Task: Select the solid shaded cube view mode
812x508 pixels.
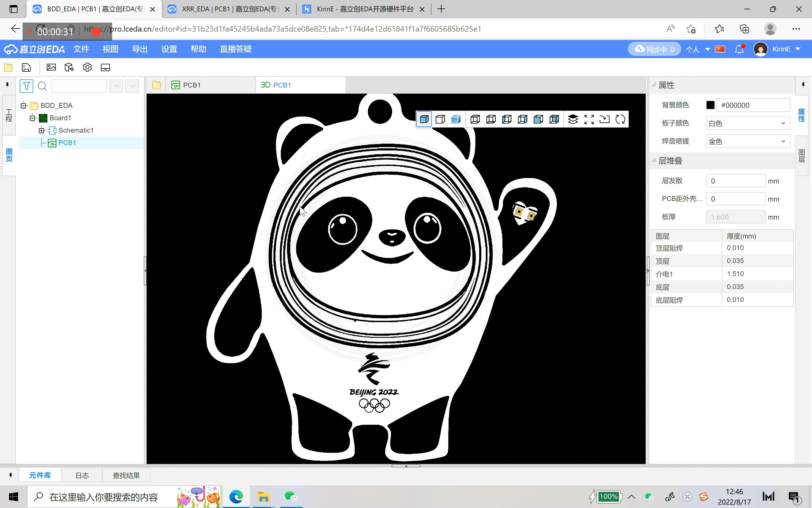Action: (424, 119)
